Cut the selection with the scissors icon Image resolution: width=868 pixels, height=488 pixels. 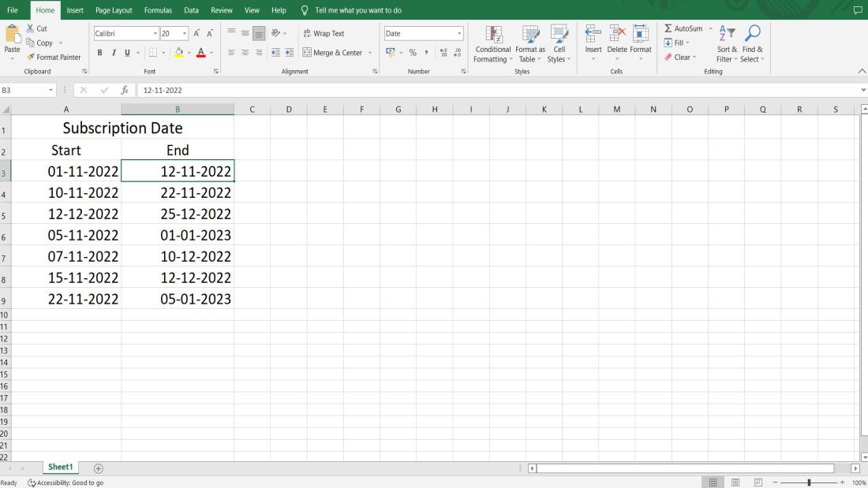click(x=30, y=28)
